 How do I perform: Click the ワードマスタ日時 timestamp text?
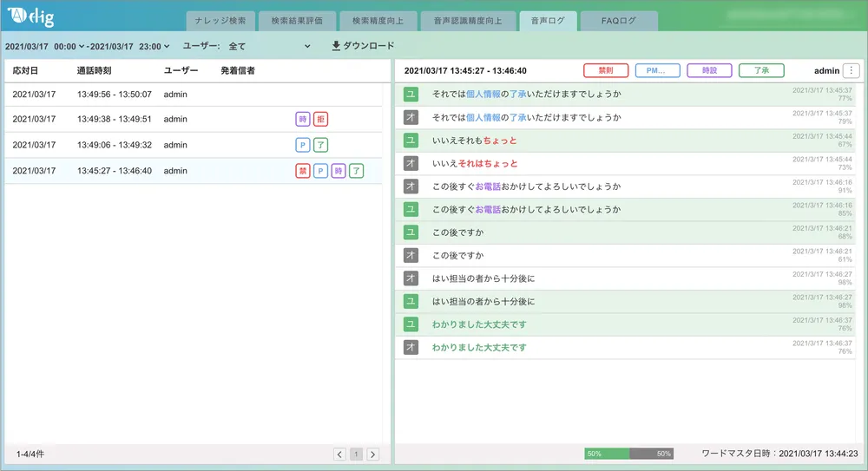click(x=779, y=454)
